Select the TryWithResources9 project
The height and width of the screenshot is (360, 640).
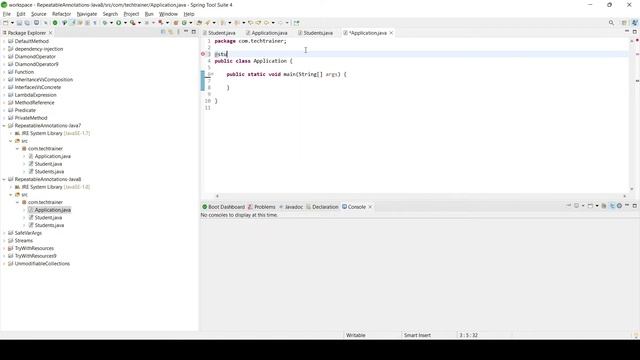tap(36, 256)
